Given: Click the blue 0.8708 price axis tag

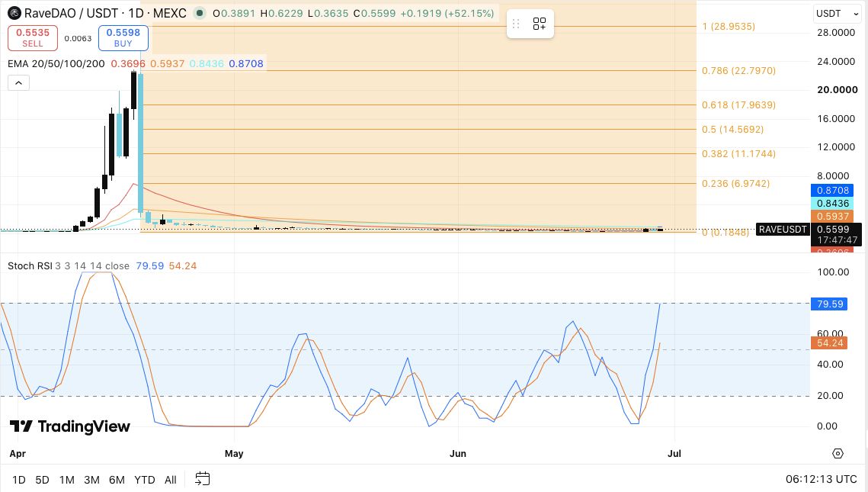Looking at the screenshot, I should click(832, 191).
